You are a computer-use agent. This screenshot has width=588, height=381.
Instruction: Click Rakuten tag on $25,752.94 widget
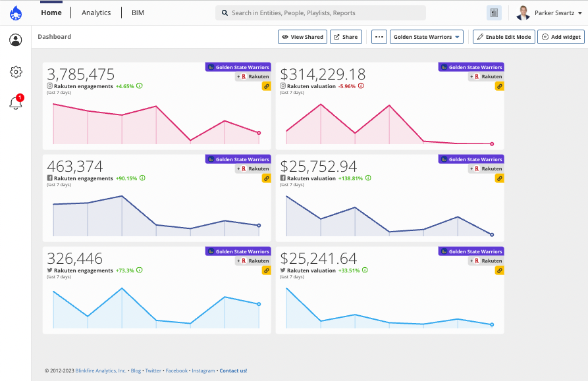click(x=487, y=168)
